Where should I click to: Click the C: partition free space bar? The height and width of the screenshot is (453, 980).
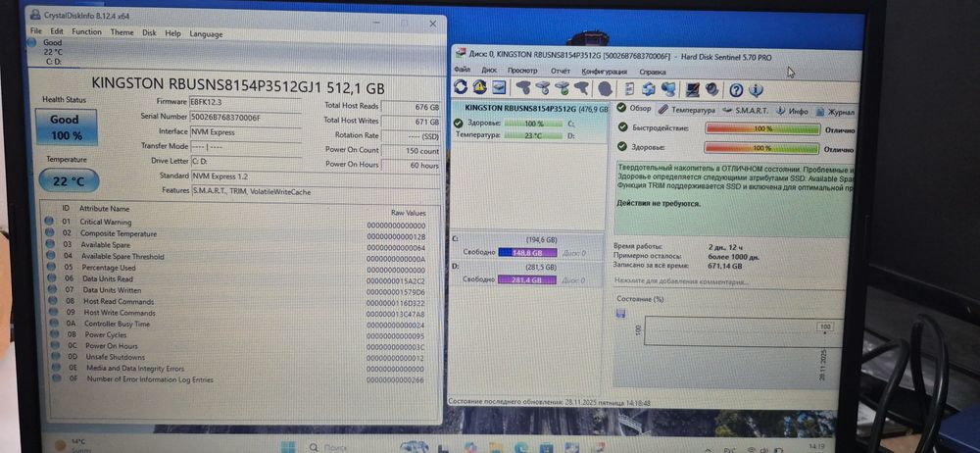pos(527,253)
